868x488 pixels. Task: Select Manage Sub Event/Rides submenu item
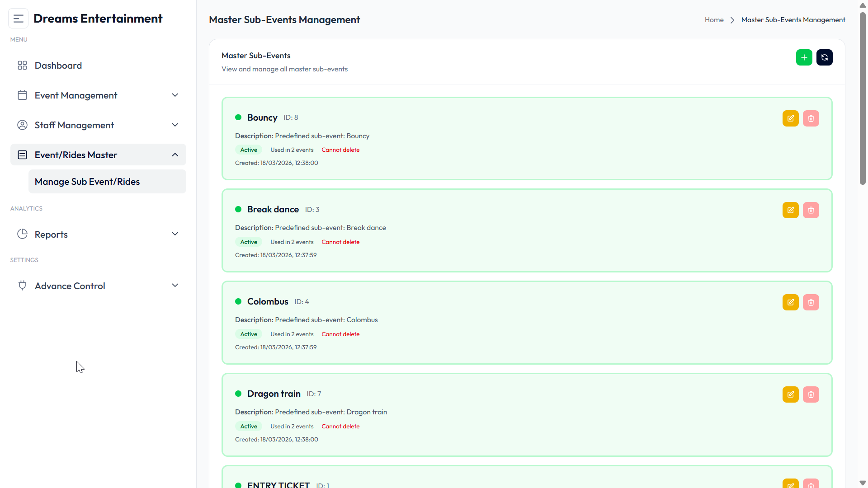pyautogui.click(x=107, y=182)
